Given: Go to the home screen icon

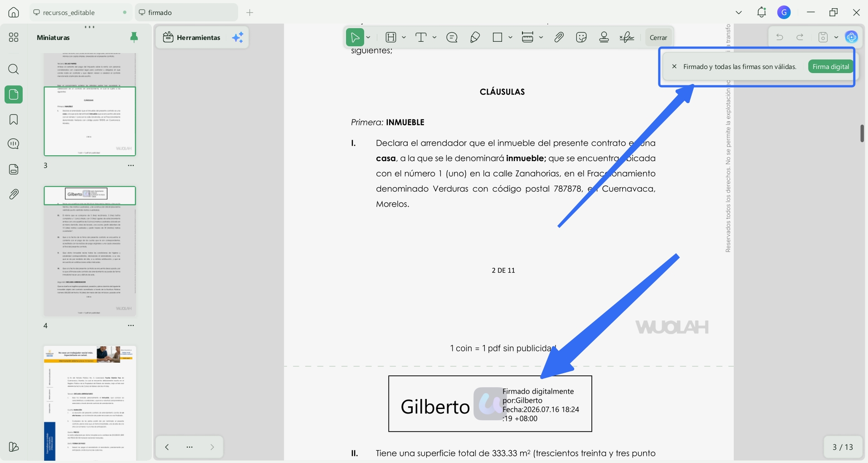Looking at the screenshot, I should (14, 12).
